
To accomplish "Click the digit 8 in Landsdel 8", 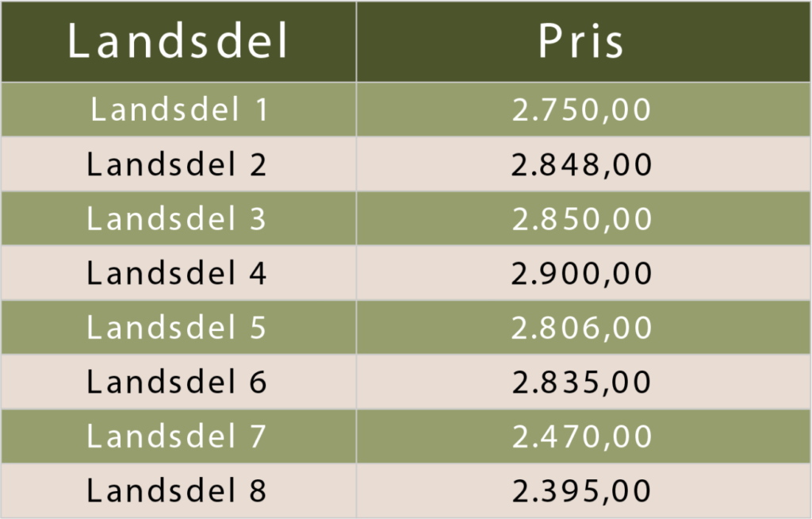I will pyautogui.click(x=257, y=490).
